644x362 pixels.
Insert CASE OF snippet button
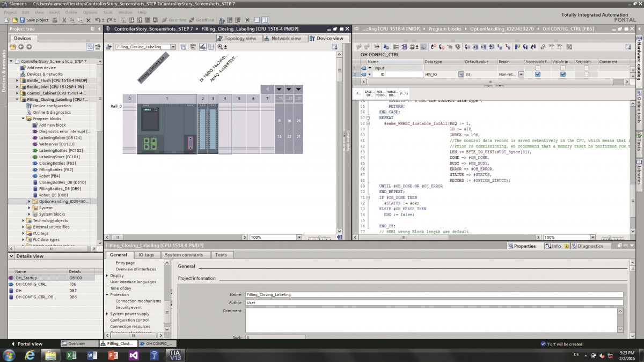coord(369,93)
